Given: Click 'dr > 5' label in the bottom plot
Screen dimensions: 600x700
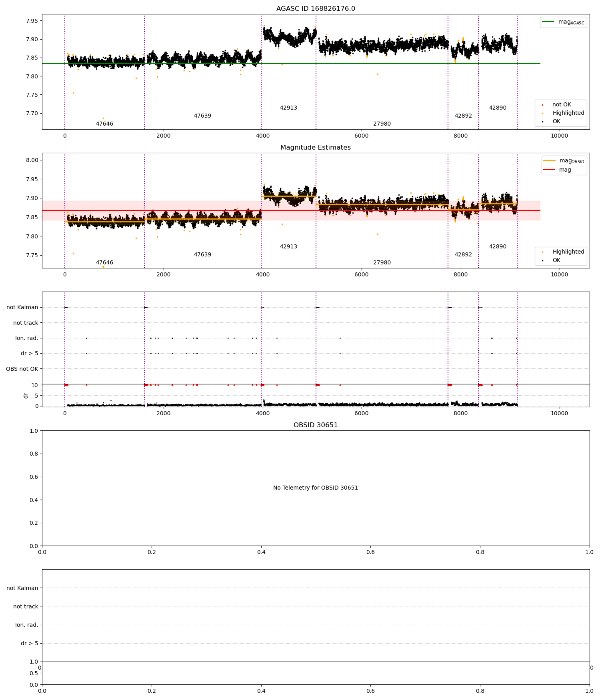Looking at the screenshot, I should coord(30,644).
